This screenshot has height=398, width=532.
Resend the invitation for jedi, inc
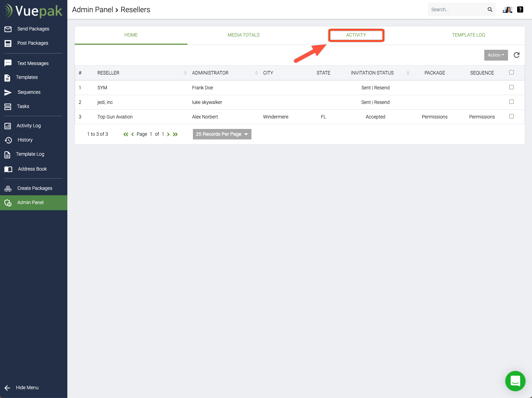pos(382,103)
